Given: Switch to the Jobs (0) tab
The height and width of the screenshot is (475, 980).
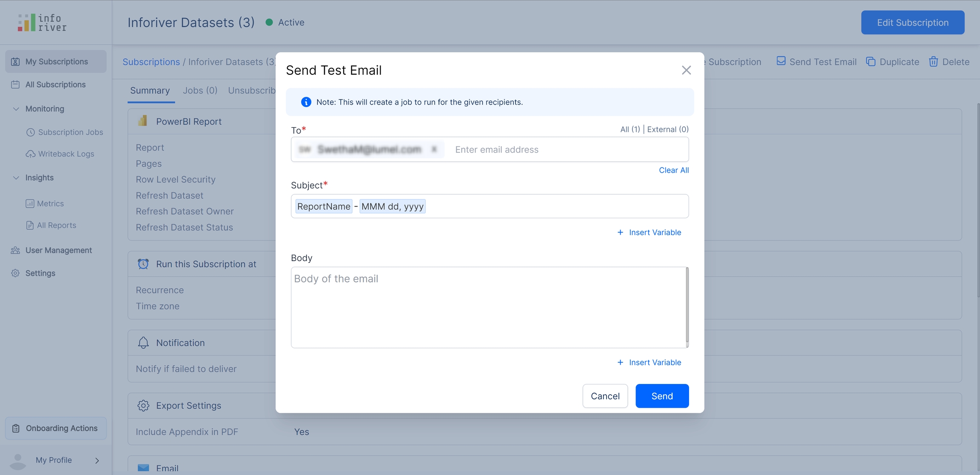Looking at the screenshot, I should coord(200,91).
